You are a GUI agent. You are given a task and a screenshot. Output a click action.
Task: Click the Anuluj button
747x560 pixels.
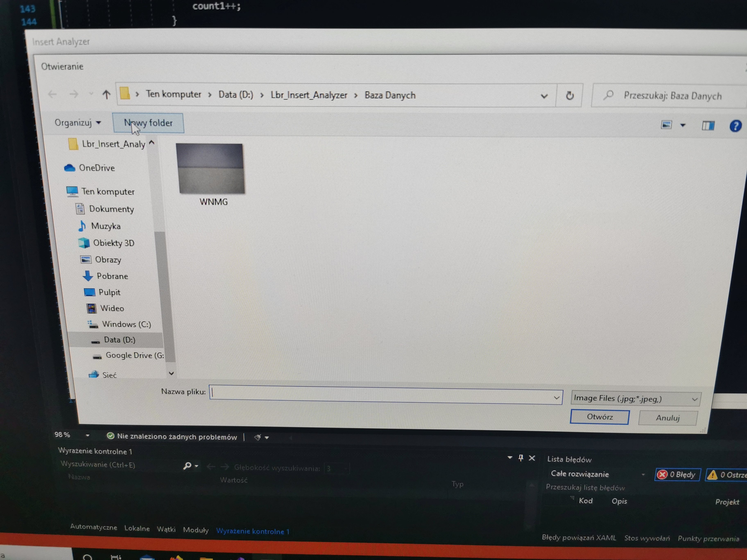click(668, 418)
